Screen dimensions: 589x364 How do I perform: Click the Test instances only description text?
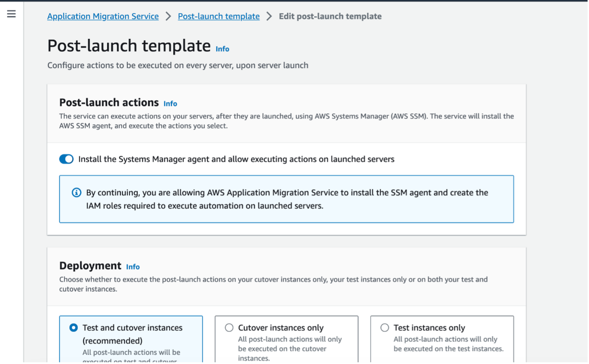[449, 344]
